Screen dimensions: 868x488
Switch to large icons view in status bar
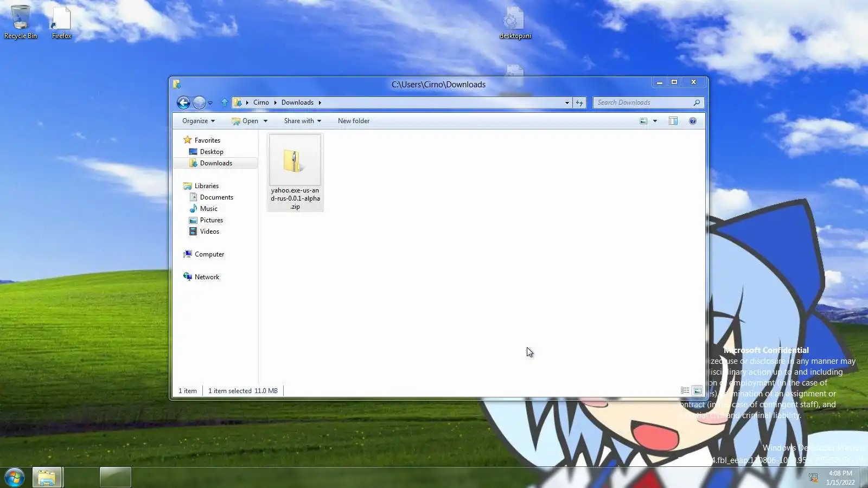click(698, 390)
